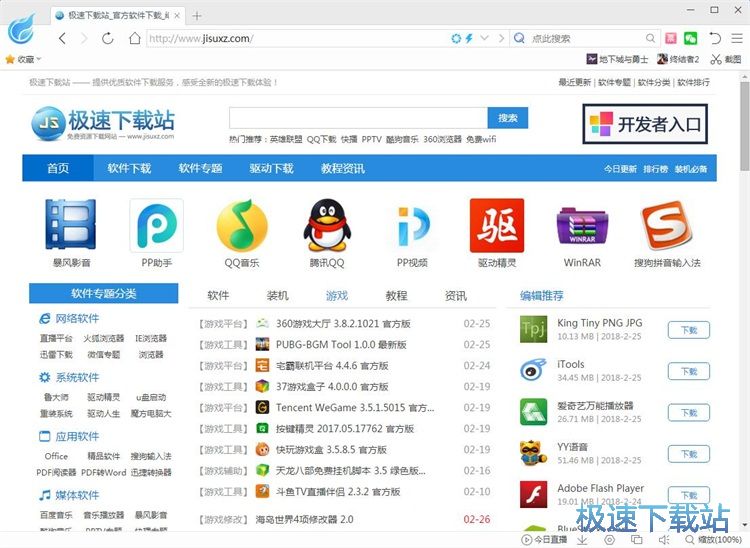The height and width of the screenshot is (548, 750).
Task: Reload the page with the refresh icon
Action: point(108,38)
